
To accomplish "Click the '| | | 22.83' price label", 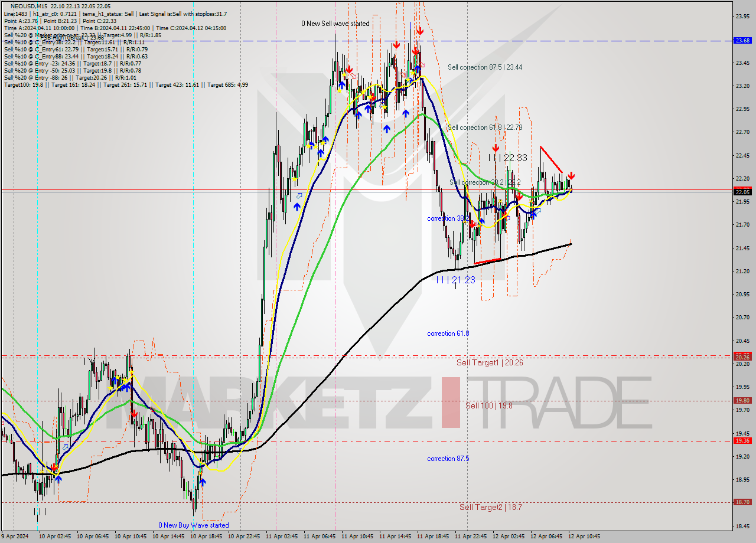I will [508, 158].
